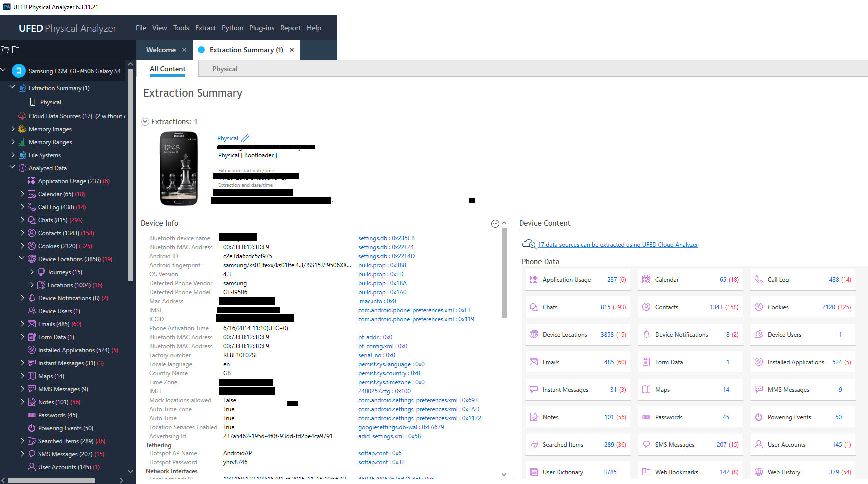Open the Device Notifications card in Phone Data
Screen dimensions: 868x484
(x=690, y=335)
